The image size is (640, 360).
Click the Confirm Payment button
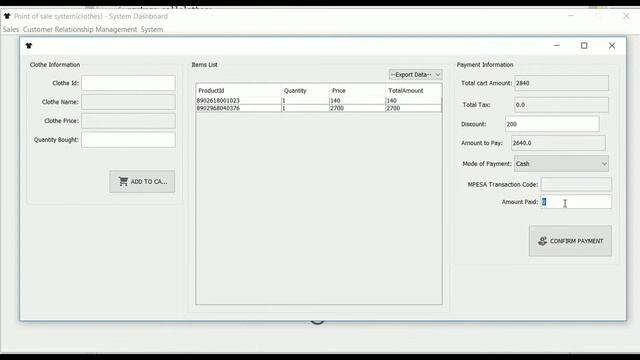570,241
